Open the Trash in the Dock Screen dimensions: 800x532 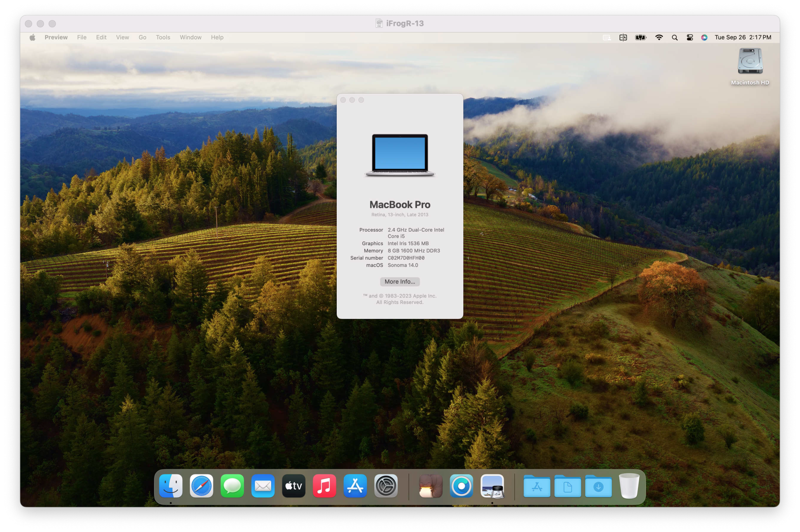coord(629,486)
